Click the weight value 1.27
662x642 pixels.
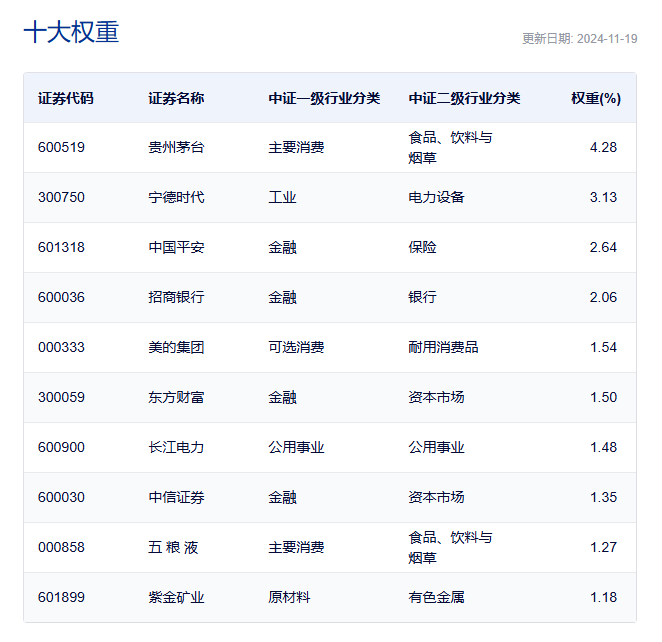click(603, 547)
